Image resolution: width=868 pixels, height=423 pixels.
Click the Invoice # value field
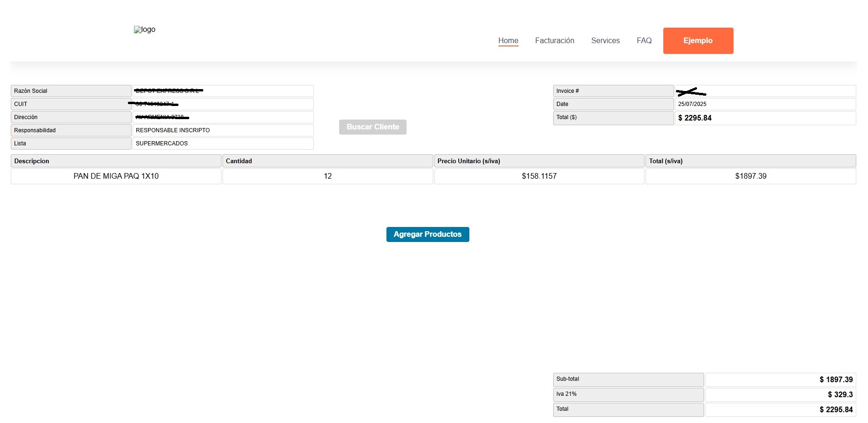tap(765, 91)
